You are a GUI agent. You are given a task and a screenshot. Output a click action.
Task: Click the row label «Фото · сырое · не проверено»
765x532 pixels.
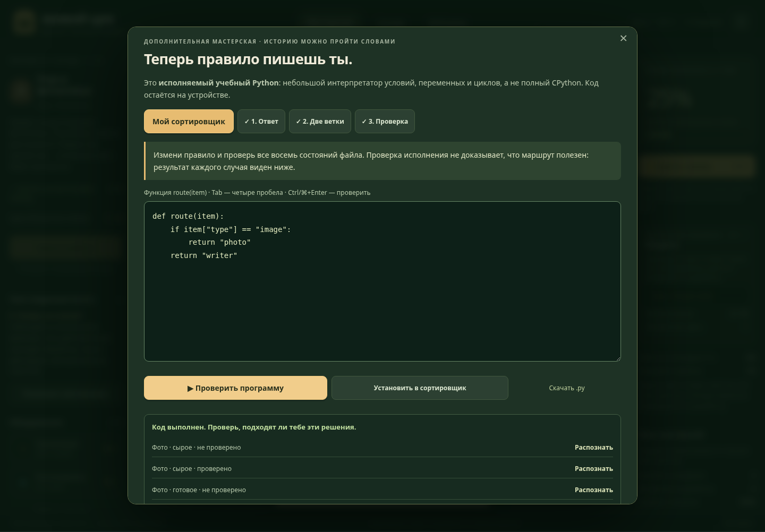click(x=197, y=448)
